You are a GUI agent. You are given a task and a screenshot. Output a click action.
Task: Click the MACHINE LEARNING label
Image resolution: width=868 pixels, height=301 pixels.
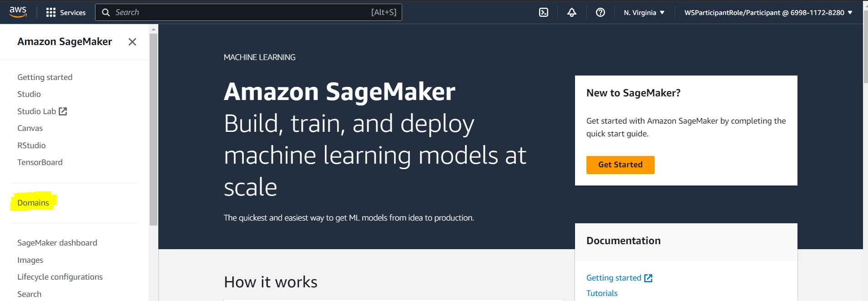[259, 57]
